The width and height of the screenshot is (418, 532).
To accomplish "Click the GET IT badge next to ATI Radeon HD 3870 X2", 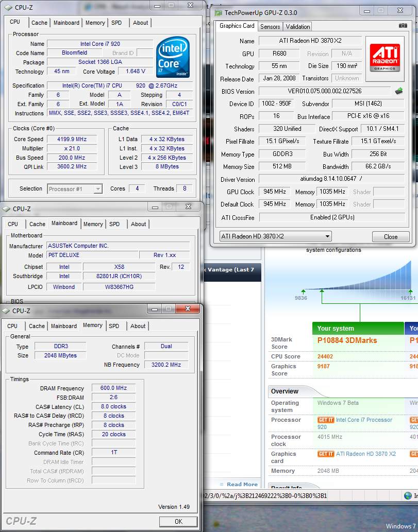I will pos(326,454).
